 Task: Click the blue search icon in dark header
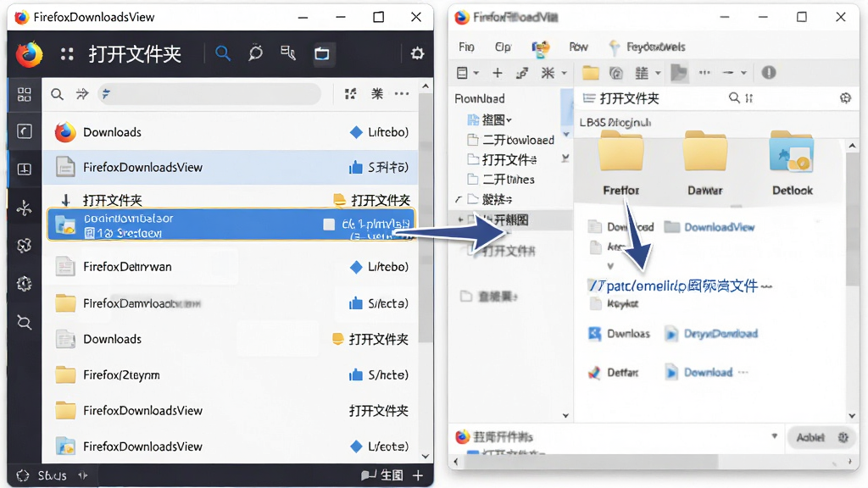coord(223,53)
